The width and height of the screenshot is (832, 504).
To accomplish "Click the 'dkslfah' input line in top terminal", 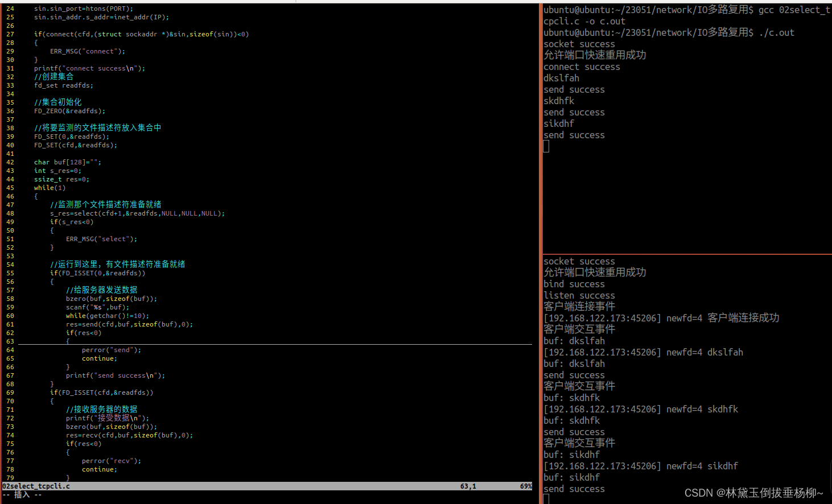I will click(x=561, y=78).
